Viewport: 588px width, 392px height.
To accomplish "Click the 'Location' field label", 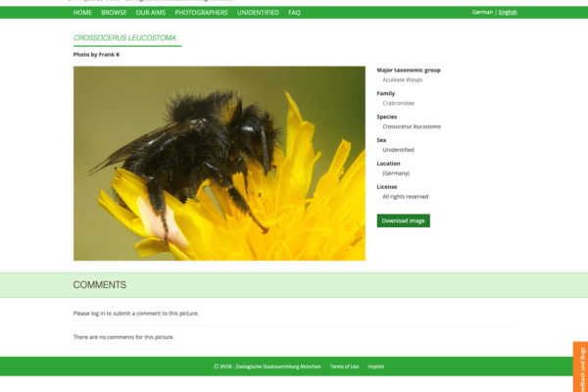I will (x=388, y=164).
